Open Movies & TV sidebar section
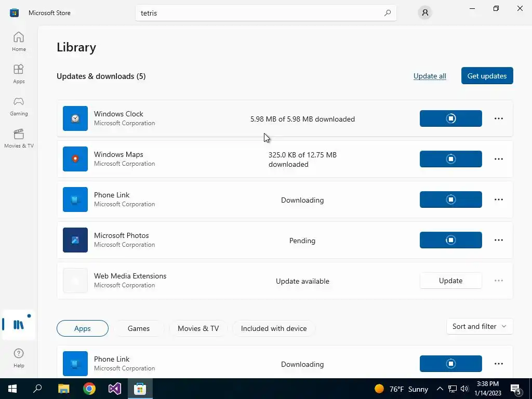The width and height of the screenshot is (532, 399). 19,138
